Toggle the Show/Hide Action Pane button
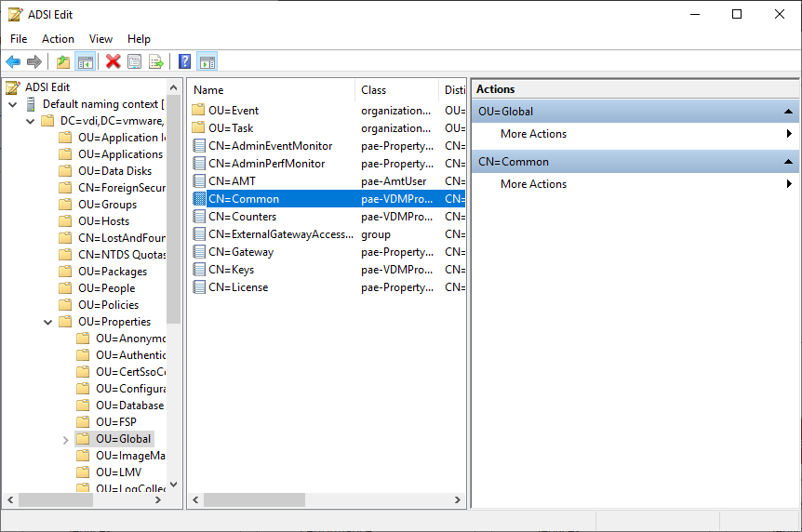 point(207,62)
